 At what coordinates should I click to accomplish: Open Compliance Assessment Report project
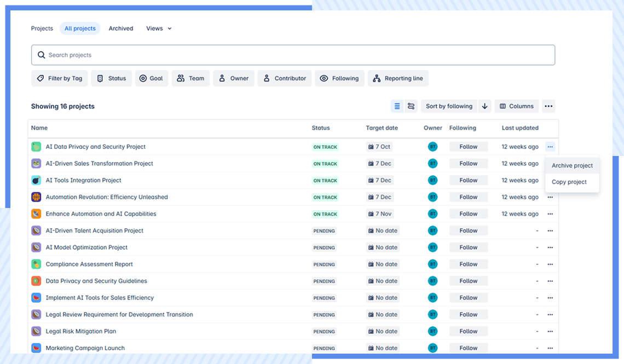(89, 264)
